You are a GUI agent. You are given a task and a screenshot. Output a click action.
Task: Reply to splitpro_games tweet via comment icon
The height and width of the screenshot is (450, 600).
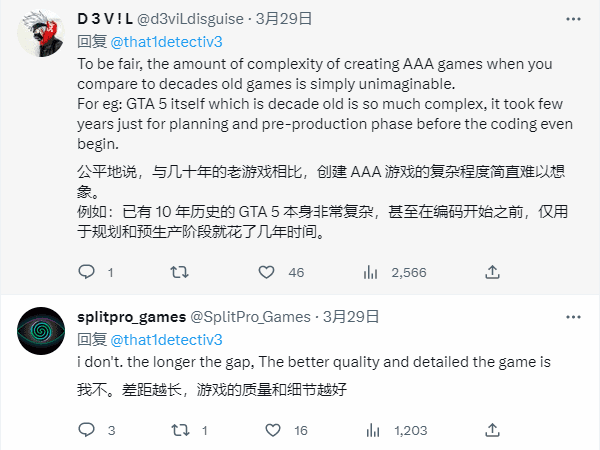(86, 430)
